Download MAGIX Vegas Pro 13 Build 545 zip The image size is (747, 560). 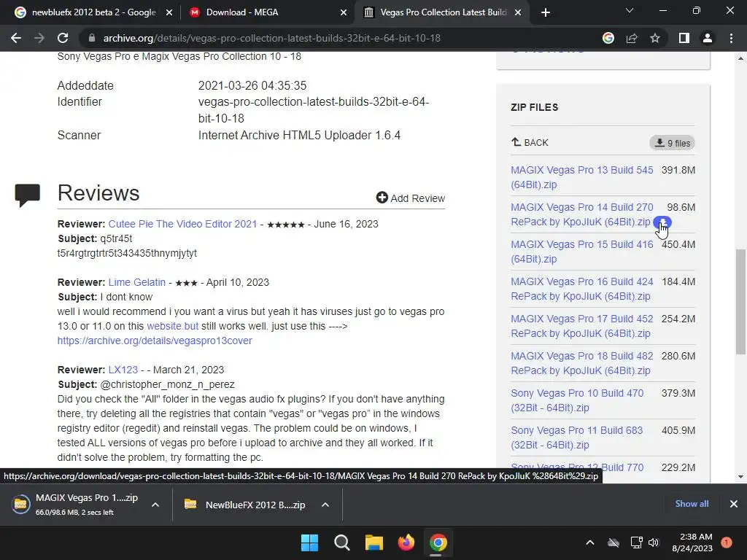[581, 177]
